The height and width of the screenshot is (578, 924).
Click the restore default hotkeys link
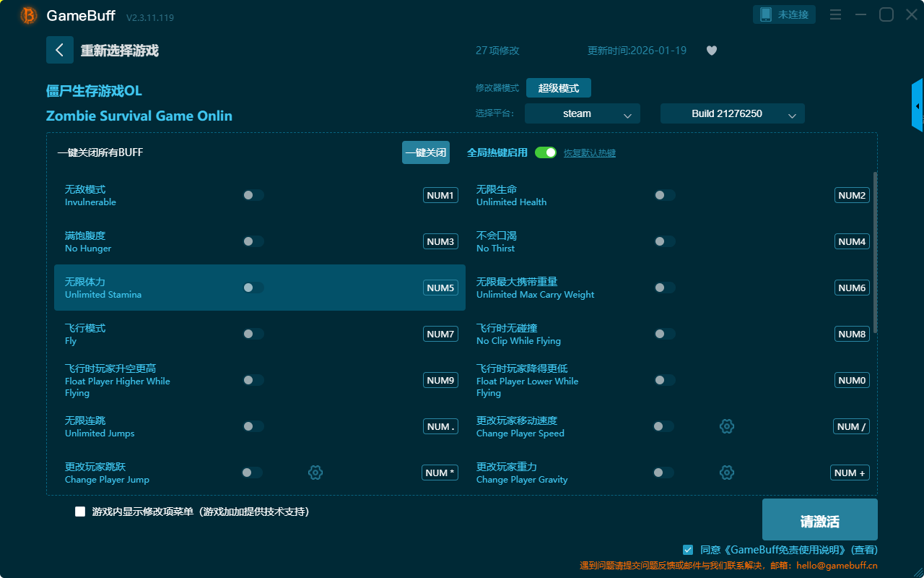590,153
